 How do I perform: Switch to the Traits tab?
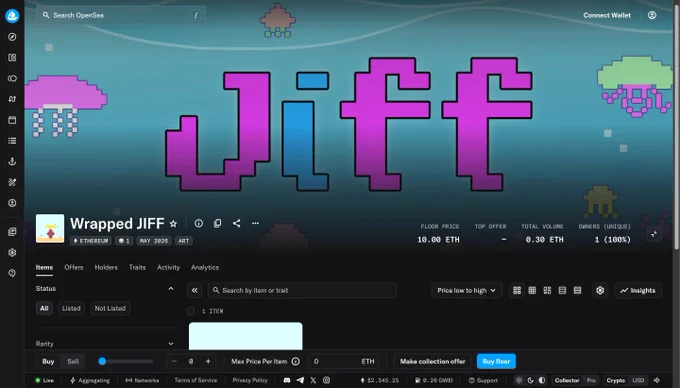pyautogui.click(x=137, y=267)
